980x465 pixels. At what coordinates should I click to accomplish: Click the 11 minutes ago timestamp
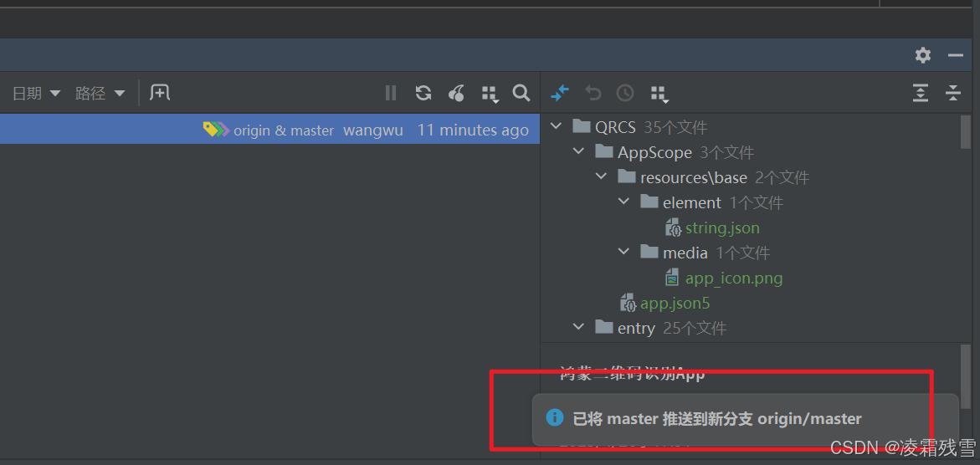473,130
